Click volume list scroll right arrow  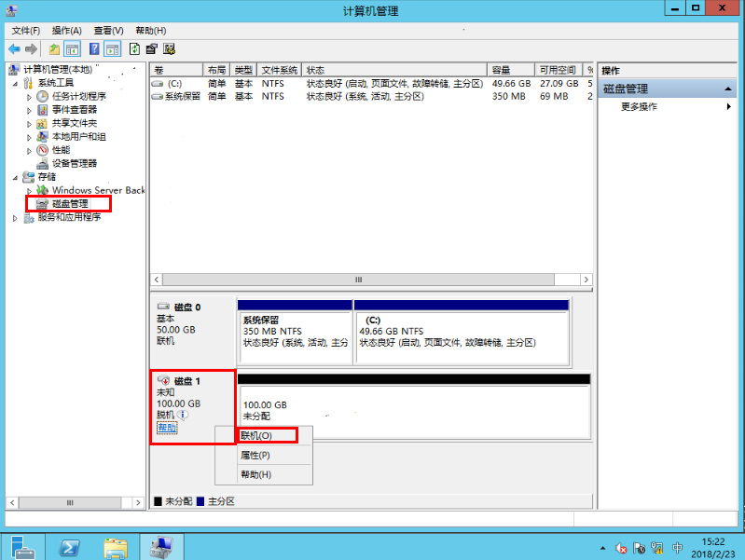coord(586,280)
